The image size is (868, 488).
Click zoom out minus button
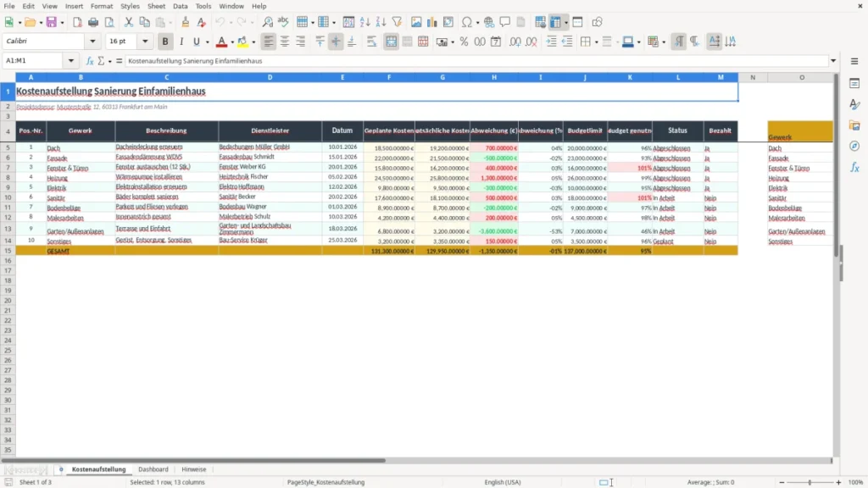point(782,482)
